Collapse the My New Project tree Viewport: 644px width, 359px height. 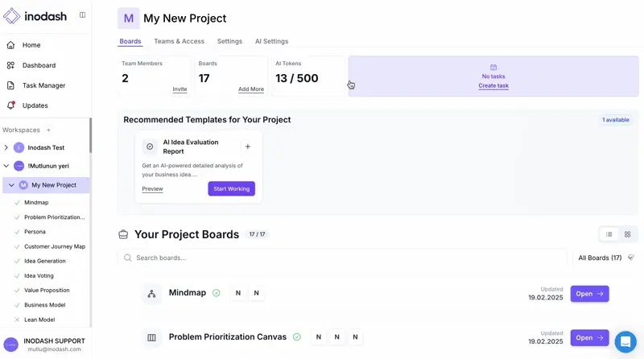11,185
